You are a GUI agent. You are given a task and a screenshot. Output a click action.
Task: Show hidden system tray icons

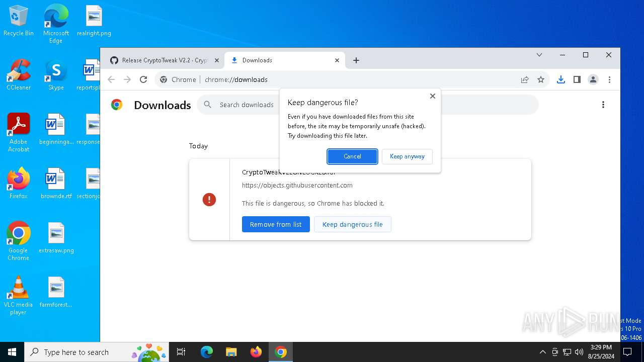click(x=542, y=352)
